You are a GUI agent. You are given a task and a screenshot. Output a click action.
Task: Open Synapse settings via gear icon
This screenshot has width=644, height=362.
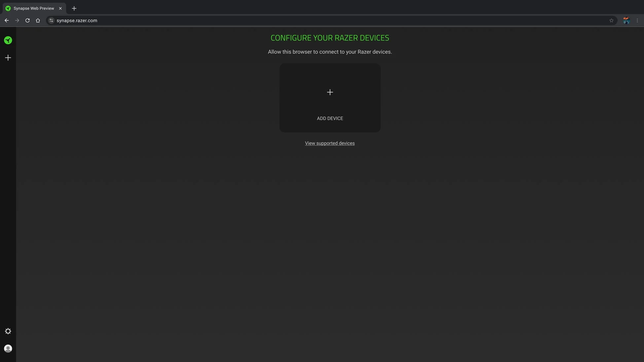(x=8, y=331)
